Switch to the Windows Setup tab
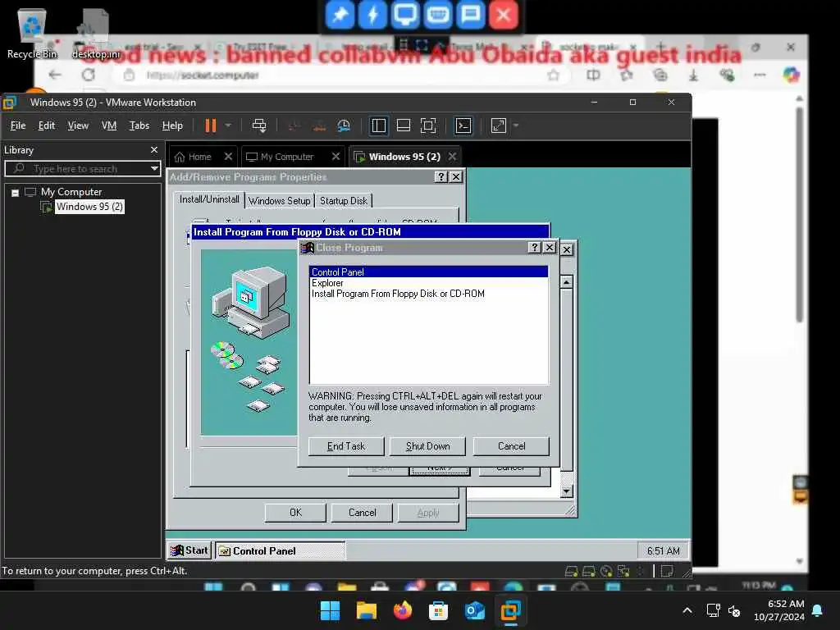Image resolution: width=840 pixels, height=630 pixels. 279,201
